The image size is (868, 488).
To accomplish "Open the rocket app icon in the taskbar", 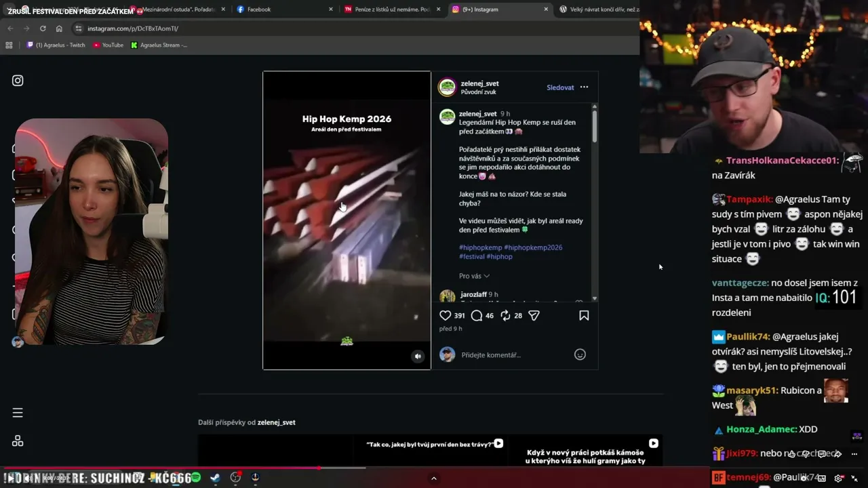I will point(255,478).
